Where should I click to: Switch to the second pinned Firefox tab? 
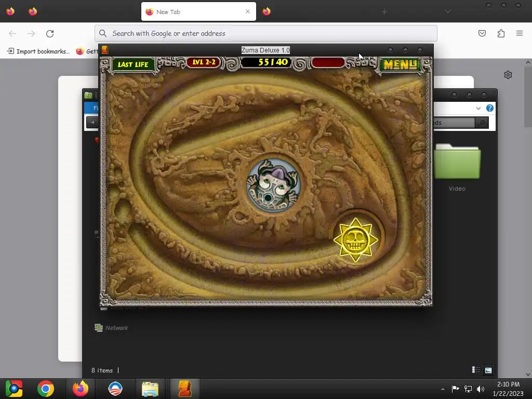(x=33, y=11)
